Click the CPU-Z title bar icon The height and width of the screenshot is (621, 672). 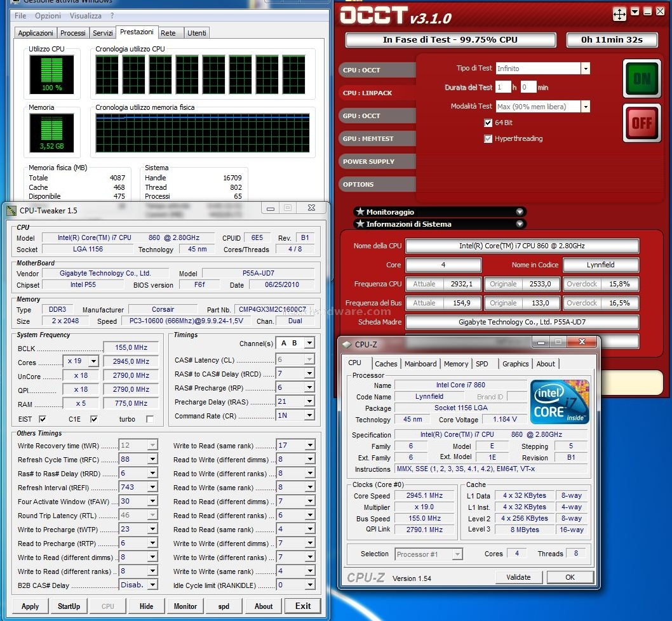[x=347, y=344]
